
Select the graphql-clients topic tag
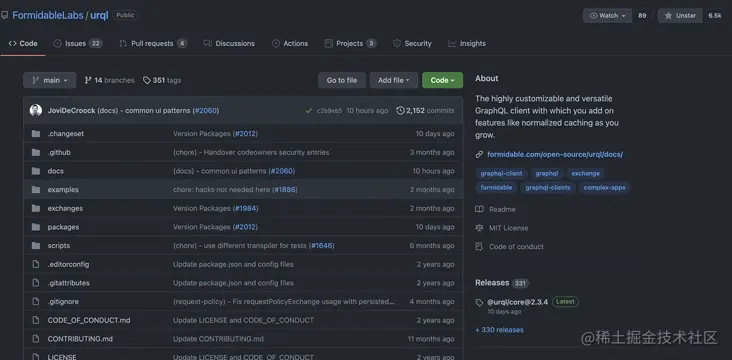pyautogui.click(x=548, y=188)
